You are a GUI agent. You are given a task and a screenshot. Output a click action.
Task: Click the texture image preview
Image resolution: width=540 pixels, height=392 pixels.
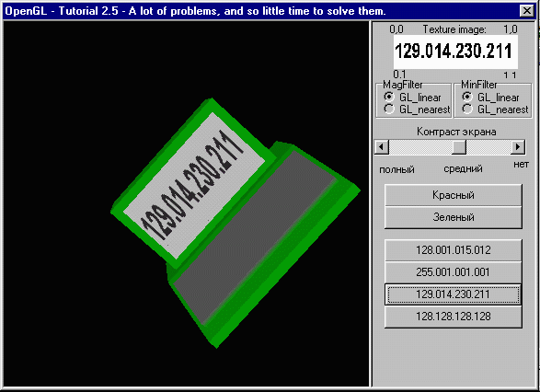click(x=455, y=52)
